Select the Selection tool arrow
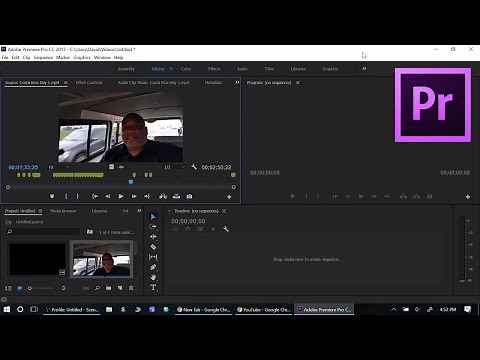The image size is (480, 360). (153, 217)
